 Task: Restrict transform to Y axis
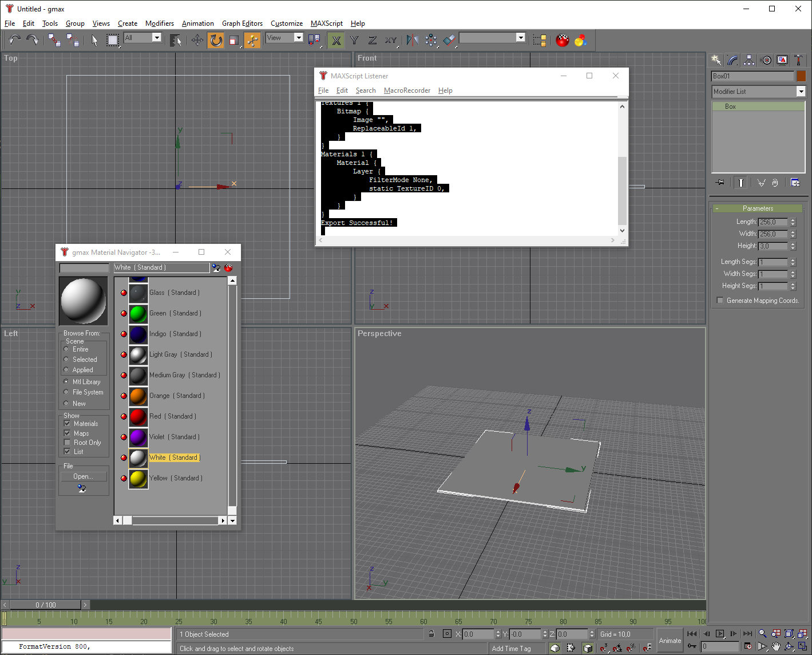[x=355, y=40]
